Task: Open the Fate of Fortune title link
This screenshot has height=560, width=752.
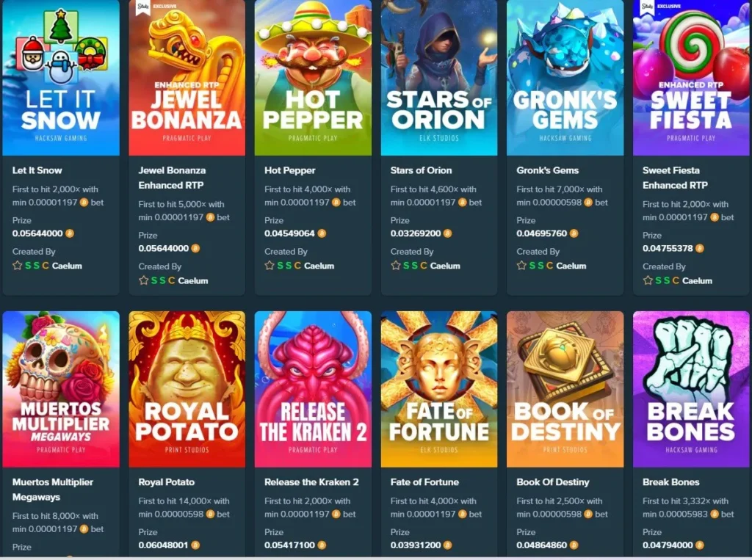Action: 424,482
